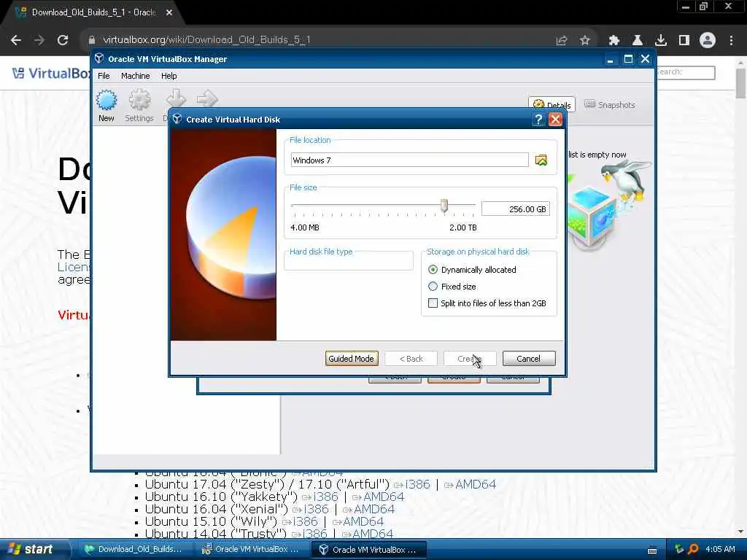
Task: Click the 4:05 AM clock
Action: (720, 549)
